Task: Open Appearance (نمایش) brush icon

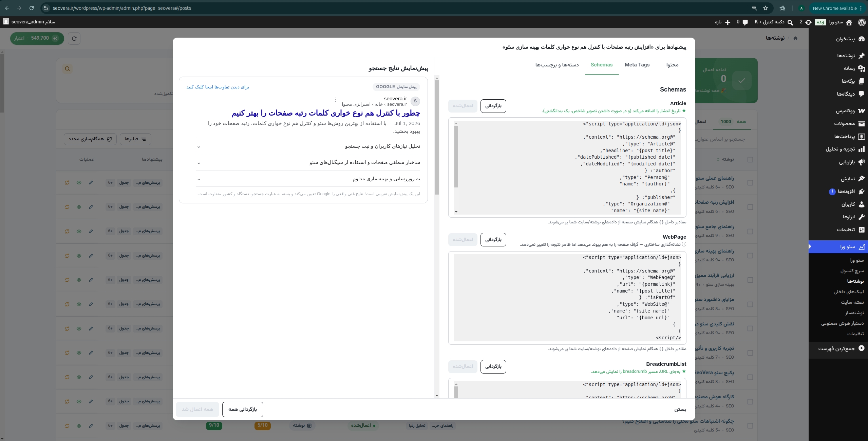Action: [861, 179]
